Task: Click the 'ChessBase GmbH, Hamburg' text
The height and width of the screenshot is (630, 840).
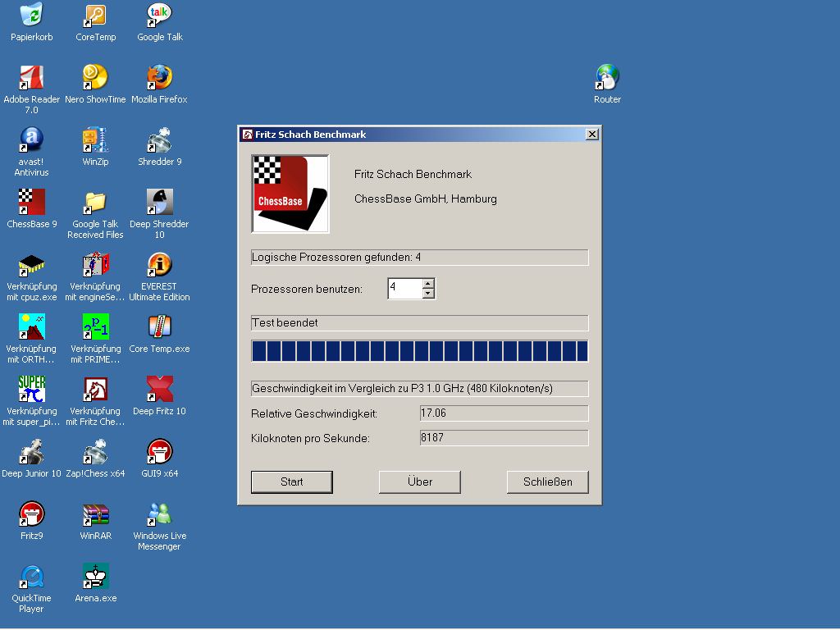Action: click(426, 199)
